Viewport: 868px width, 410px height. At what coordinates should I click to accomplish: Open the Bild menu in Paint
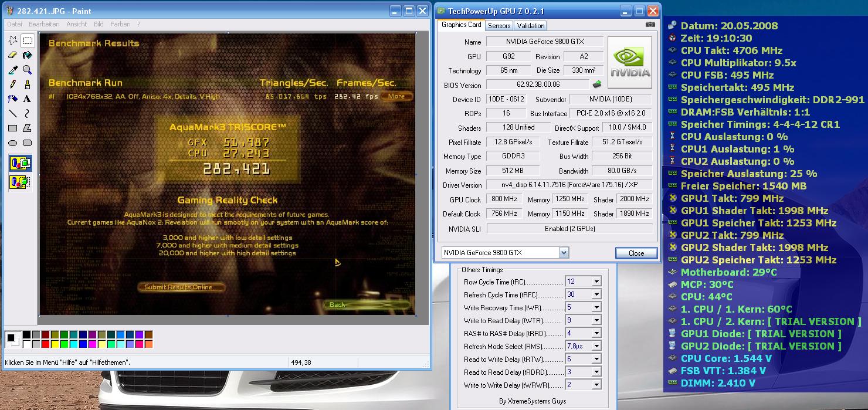tap(99, 24)
